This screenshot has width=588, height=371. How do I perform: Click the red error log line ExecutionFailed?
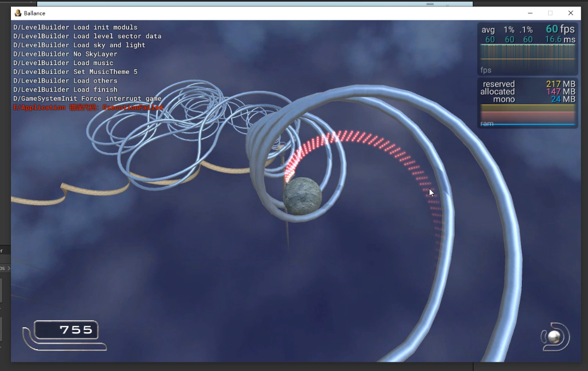(88, 108)
